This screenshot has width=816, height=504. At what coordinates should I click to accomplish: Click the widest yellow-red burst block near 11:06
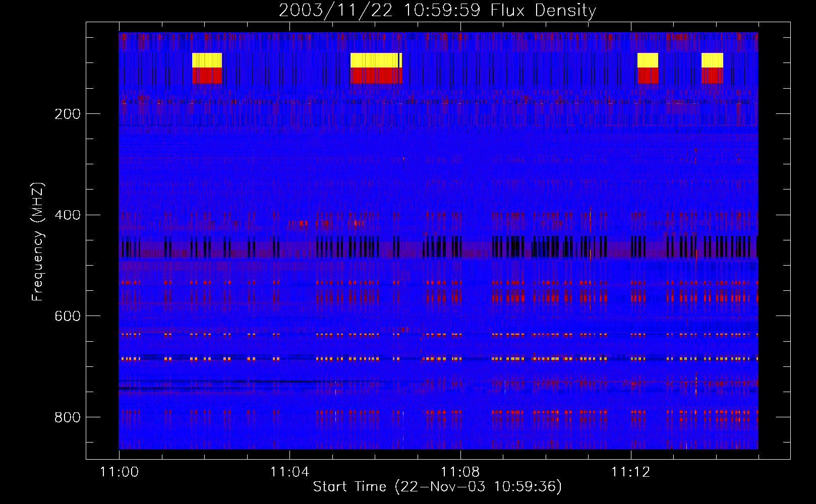376,68
